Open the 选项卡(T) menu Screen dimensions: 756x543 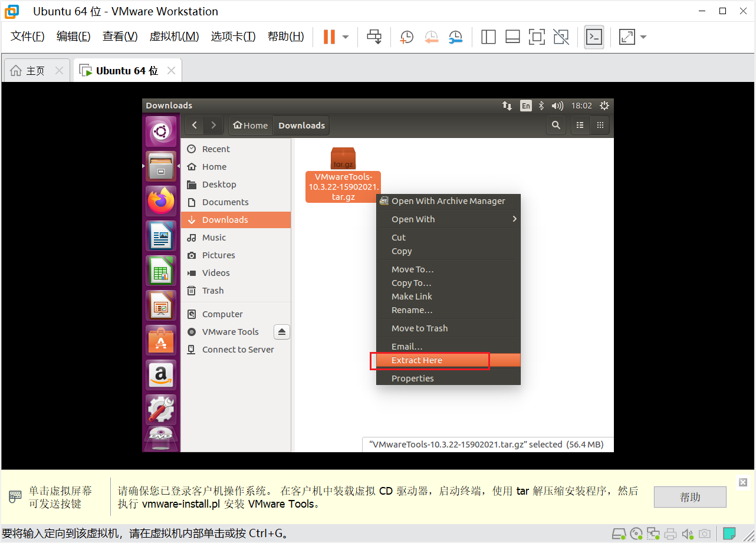tap(233, 37)
